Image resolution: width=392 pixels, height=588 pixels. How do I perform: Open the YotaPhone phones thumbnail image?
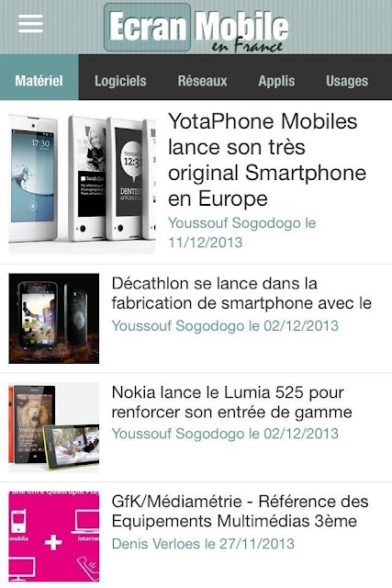(x=82, y=184)
